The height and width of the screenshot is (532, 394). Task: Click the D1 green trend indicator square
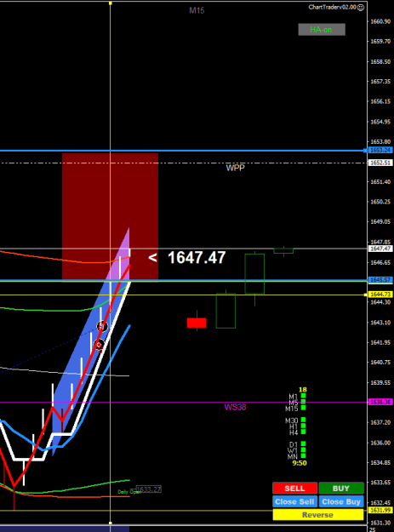[x=303, y=443]
